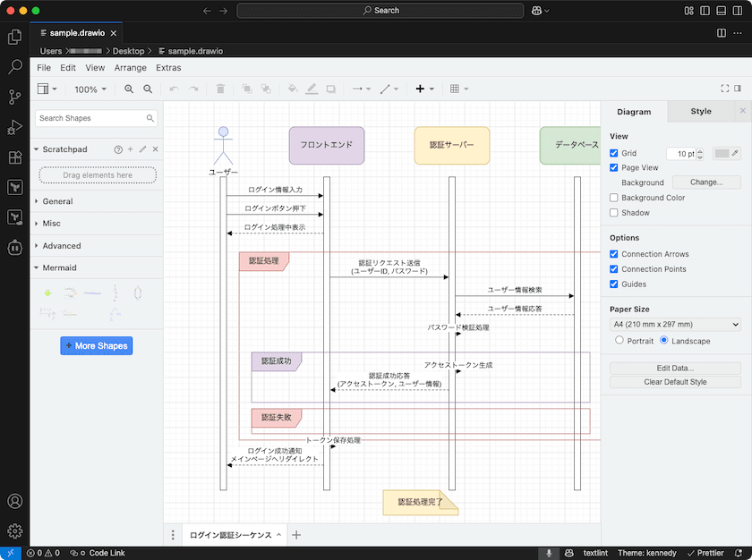Image resolution: width=752 pixels, height=560 pixels.
Task: Disable the Connection Arrows checkbox
Action: click(x=613, y=254)
